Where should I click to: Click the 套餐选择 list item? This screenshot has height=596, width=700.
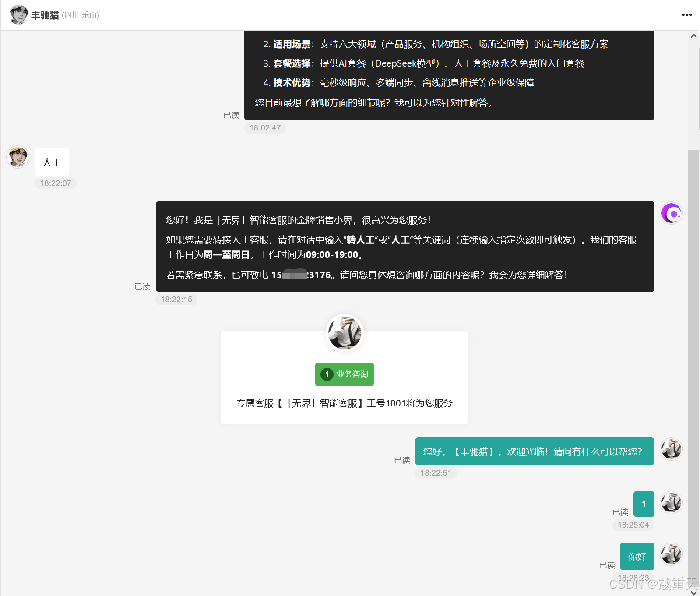click(424, 63)
